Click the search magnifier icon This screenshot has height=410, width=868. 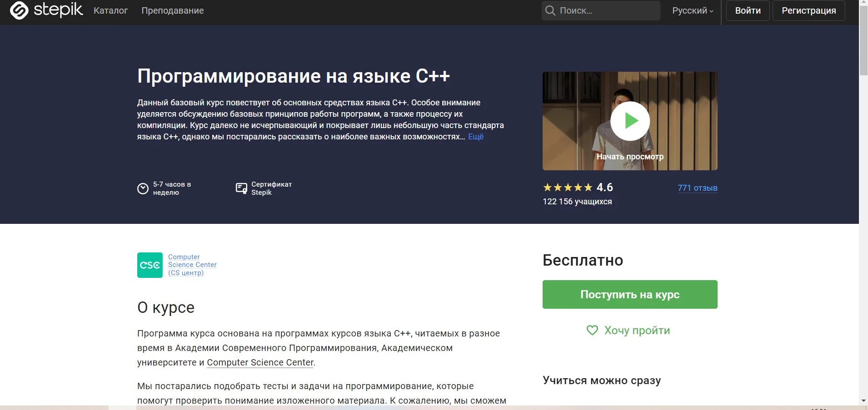tap(550, 10)
